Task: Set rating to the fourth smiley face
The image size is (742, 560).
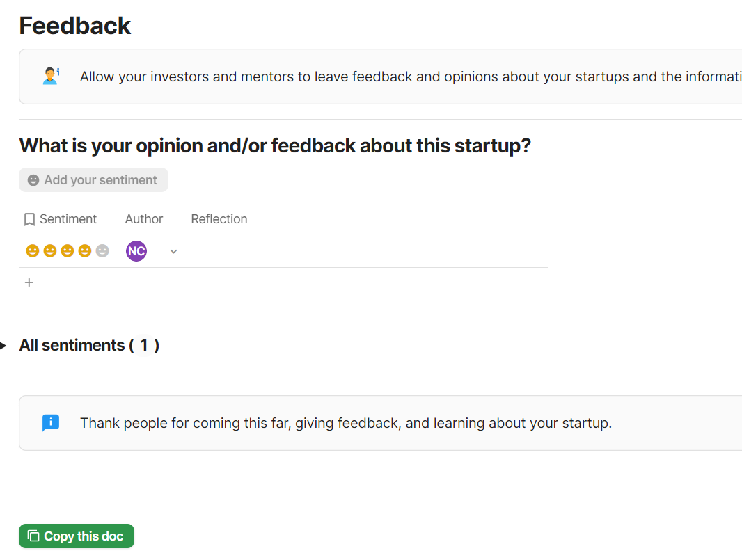Action: coord(85,251)
